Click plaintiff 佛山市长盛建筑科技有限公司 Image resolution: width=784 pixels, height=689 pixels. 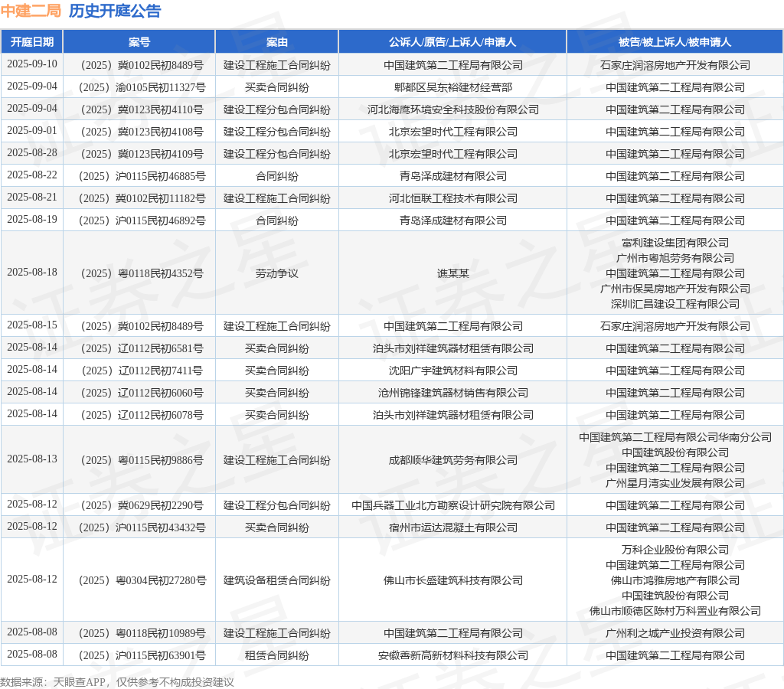click(453, 580)
